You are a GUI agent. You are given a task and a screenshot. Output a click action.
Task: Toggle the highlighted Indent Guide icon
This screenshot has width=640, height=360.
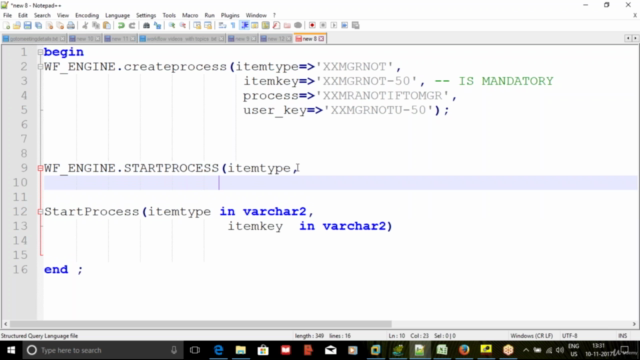244,25
